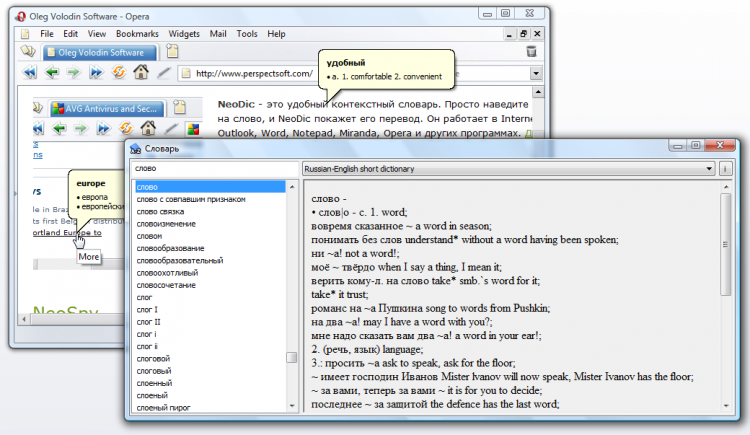Click the More tooltip button
The image size is (750, 435).
click(88, 257)
